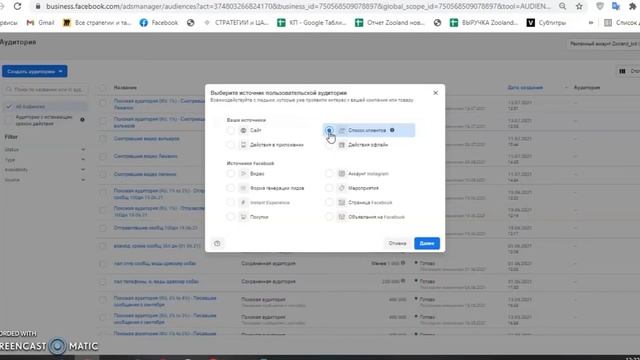
Task: Click the Instant Experience lightning icon
Action: [243, 202]
